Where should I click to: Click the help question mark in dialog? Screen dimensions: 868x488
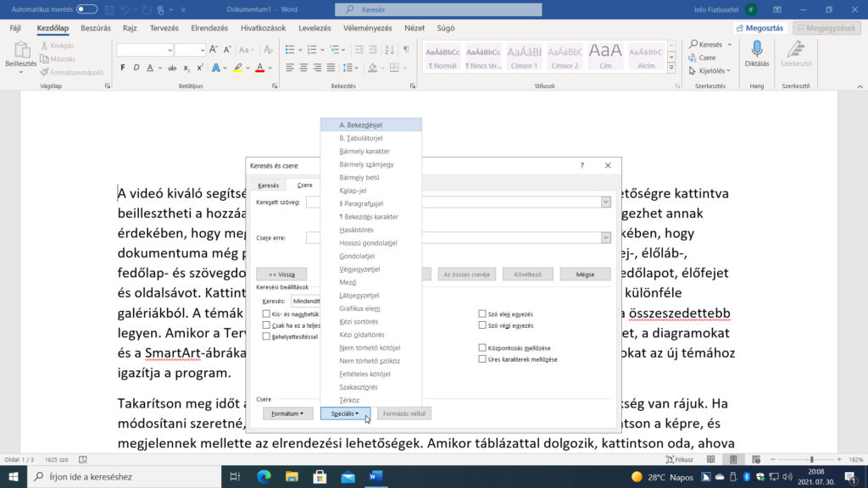pos(581,165)
